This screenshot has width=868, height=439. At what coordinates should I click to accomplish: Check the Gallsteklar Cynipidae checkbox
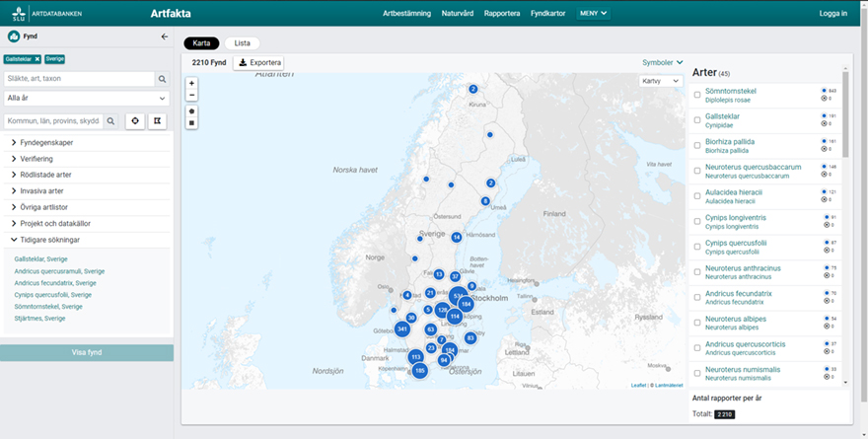coord(697,120)
